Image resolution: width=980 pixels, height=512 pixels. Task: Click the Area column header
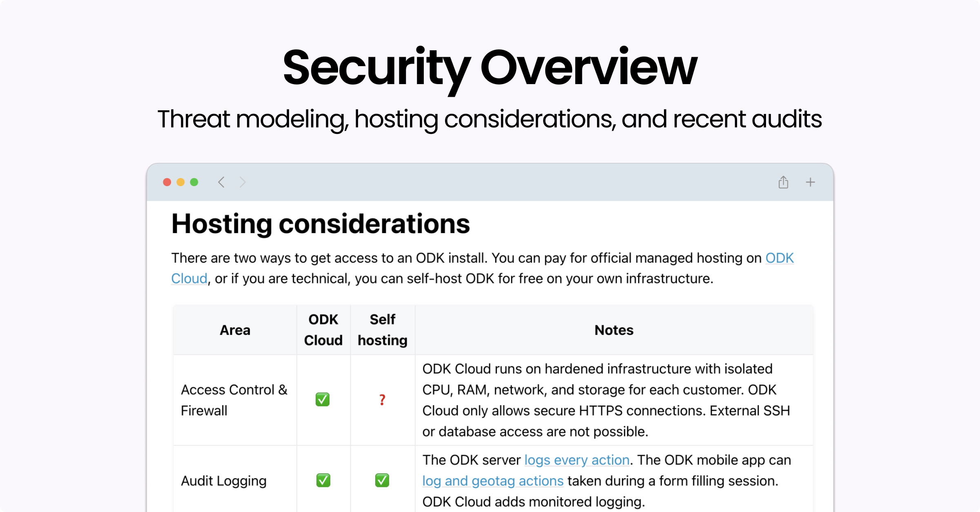(x=235, y=330)
